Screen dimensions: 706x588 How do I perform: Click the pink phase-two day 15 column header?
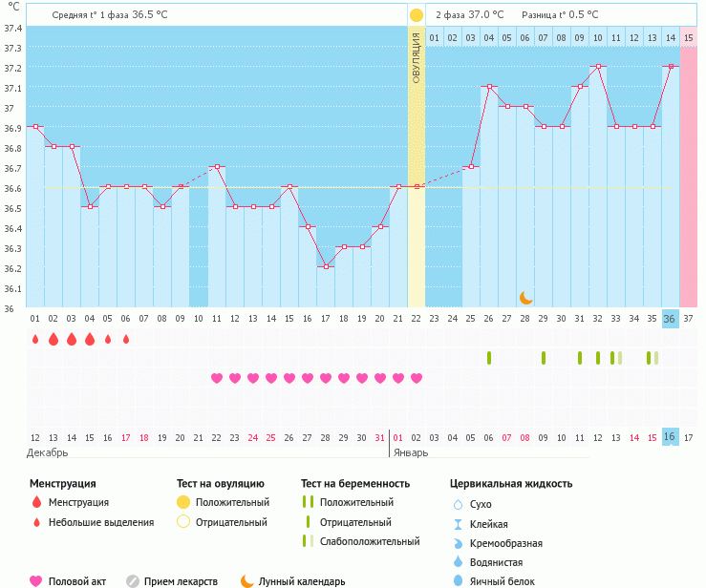point(689,38)
